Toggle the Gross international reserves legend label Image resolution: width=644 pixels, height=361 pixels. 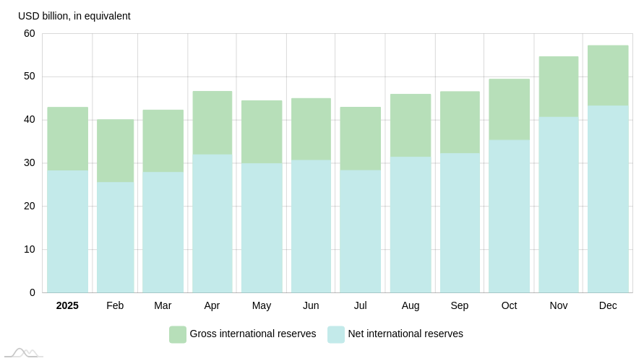(252, 334)
